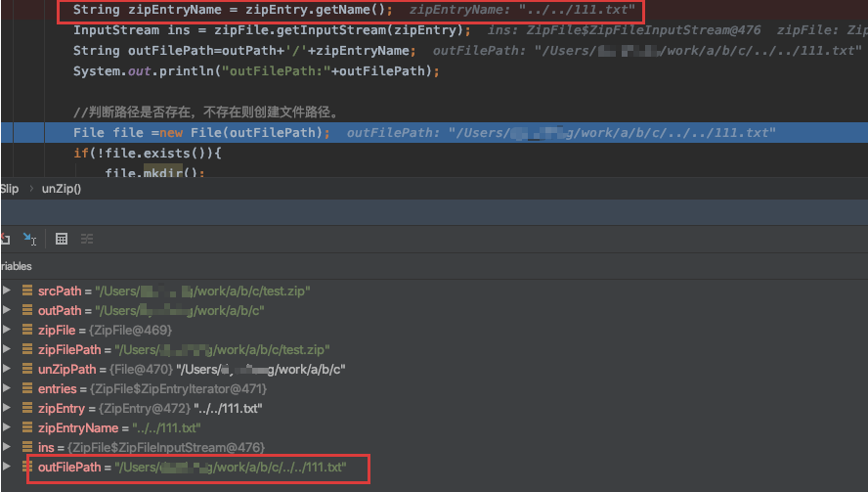This screenshot has height=492, width=868.
Task: Select the zipEntryName = "../../111.txt" variable row
Action: 119,428
